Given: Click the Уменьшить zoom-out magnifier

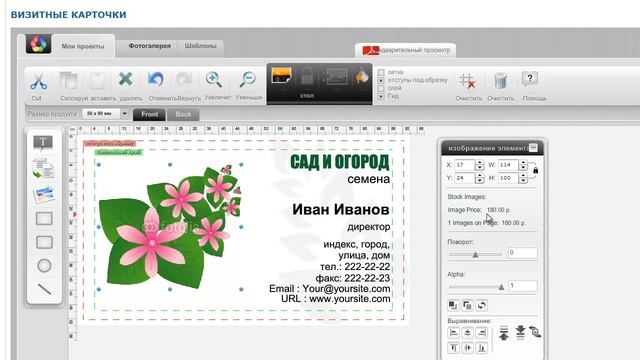Looking at the screenshot, I should tap(248, 79).
